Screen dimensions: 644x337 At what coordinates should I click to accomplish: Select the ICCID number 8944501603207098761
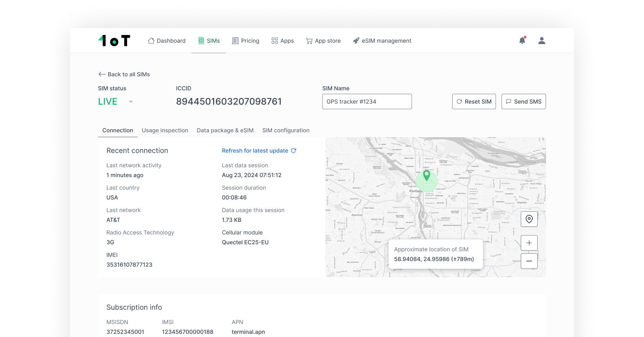229,101
